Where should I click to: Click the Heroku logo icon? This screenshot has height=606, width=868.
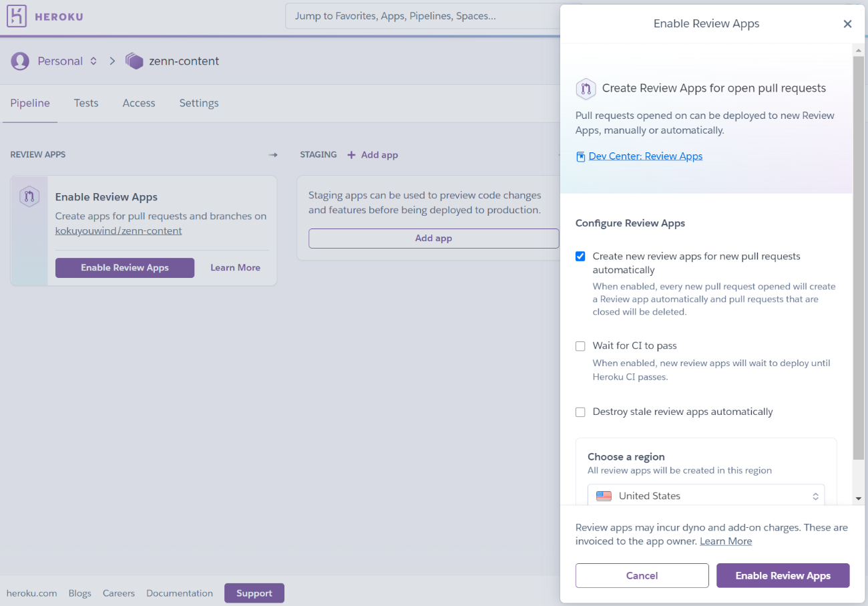[x=17, y=16]
